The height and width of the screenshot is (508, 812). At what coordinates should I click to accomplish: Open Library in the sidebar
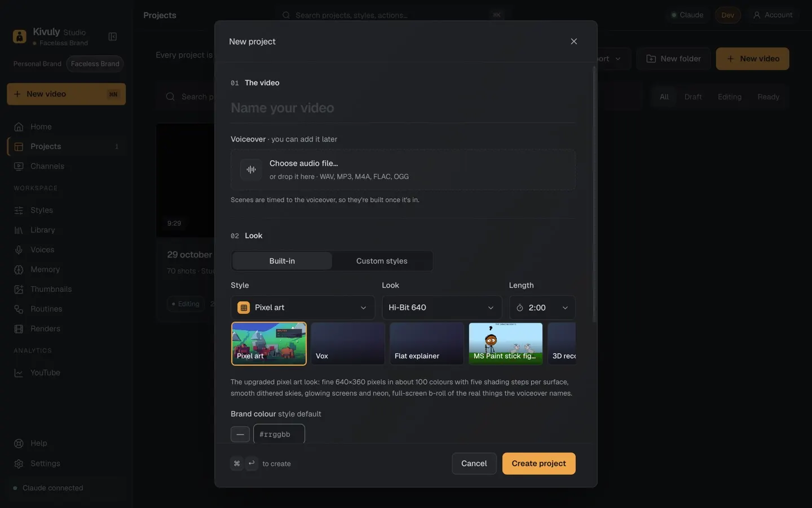67,230
